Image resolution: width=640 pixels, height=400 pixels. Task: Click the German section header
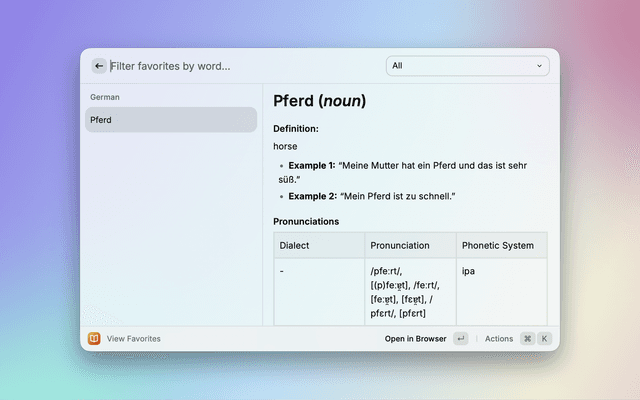105,97
